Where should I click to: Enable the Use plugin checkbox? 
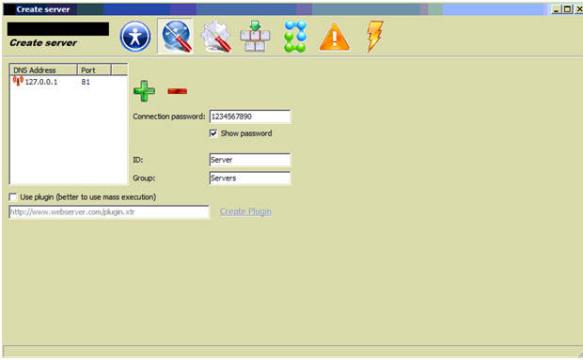click(x=13, y=197)
